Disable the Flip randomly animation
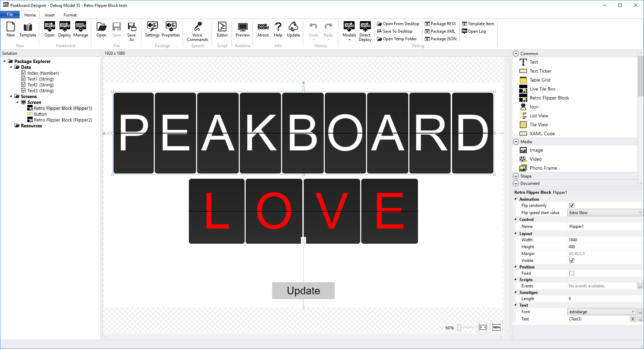Viewport: 644px width, 349px height. pos(571,205)
